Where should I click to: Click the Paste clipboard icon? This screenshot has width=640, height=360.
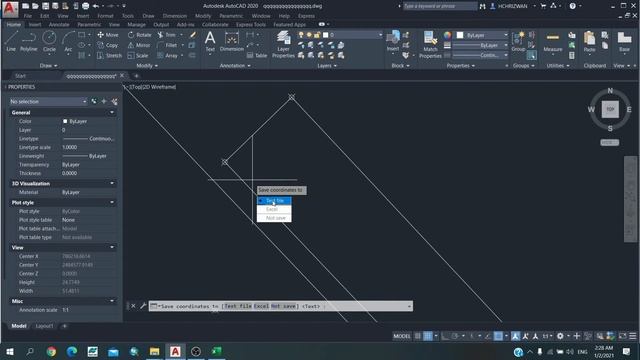[589, 41]
